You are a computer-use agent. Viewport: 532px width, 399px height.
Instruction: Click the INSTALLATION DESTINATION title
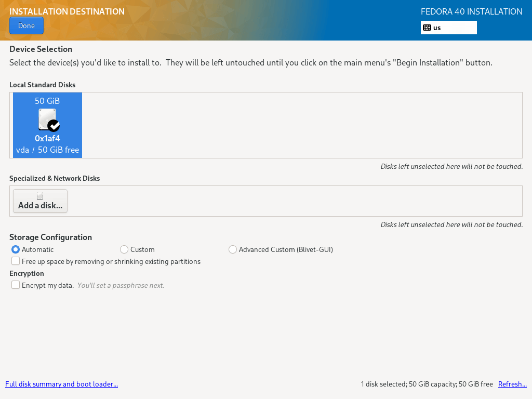67,11
